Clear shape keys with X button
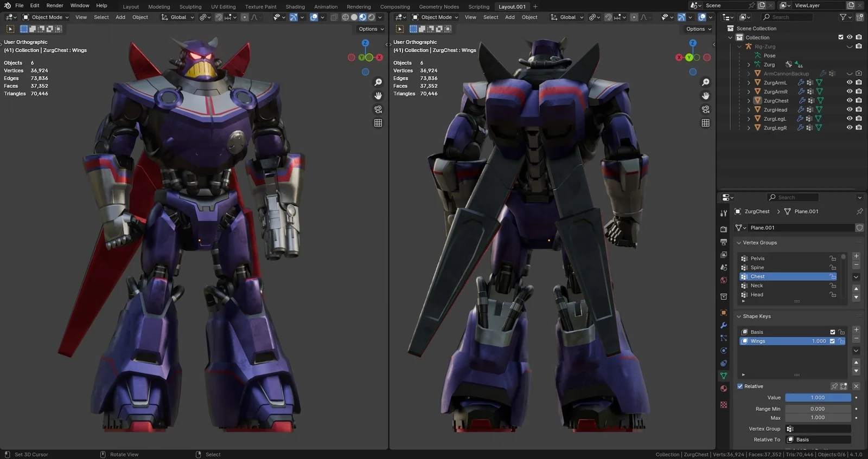The image size is (868, 459). tap(856, 386)
